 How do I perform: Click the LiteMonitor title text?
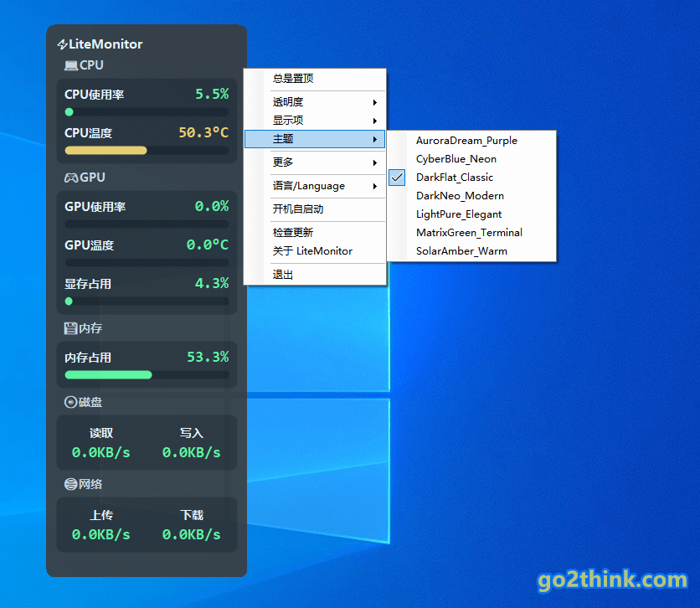tap(106, 44)
